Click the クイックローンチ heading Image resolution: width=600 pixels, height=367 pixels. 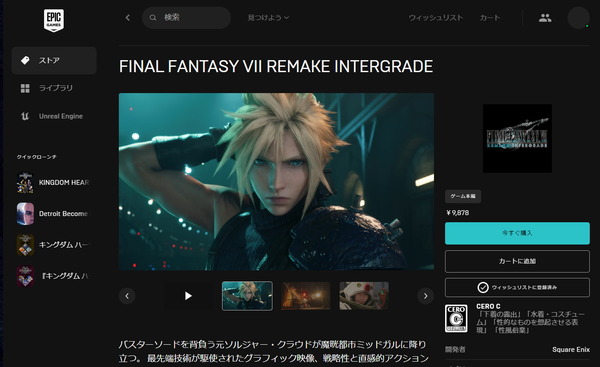(36, 157)
